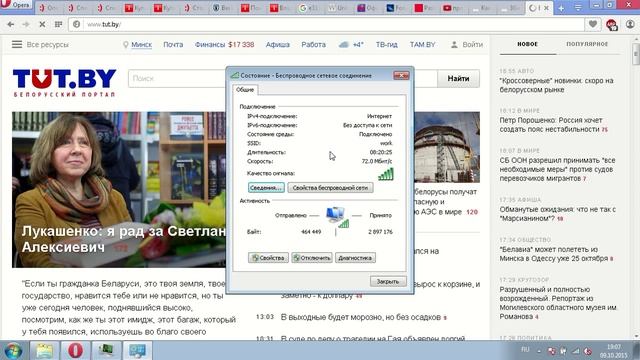Open news 'СБ ООН разрешил принимать все необходимые меры'
Viewport: 640px width, 360px height.
(557, 169)
